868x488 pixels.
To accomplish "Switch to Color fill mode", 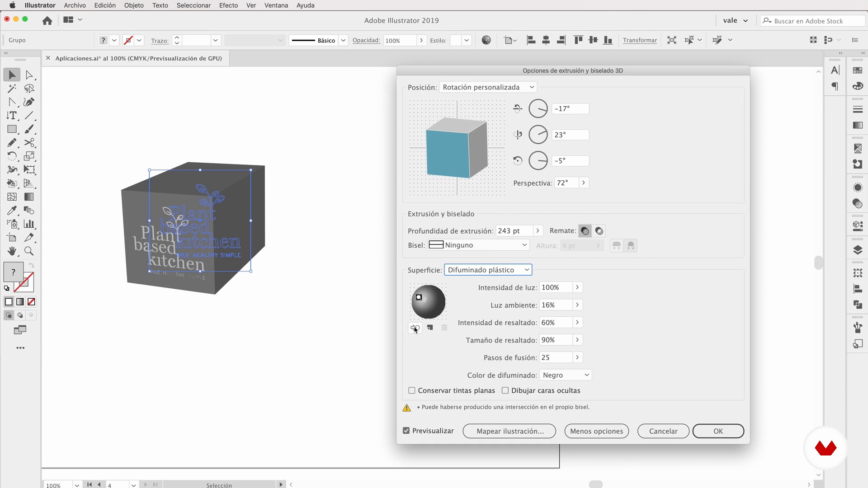I will click(x=9, y=302).
